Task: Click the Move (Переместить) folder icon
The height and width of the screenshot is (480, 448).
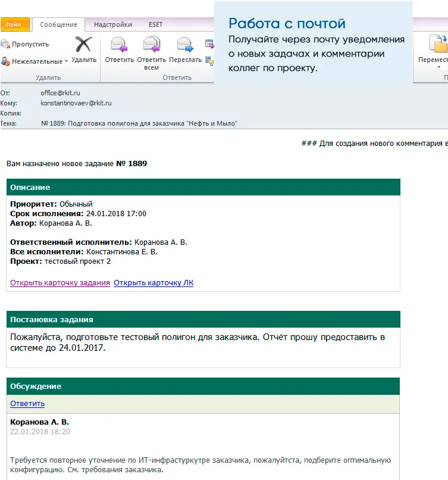Action: pyautogui.click(x=438, y=45)
